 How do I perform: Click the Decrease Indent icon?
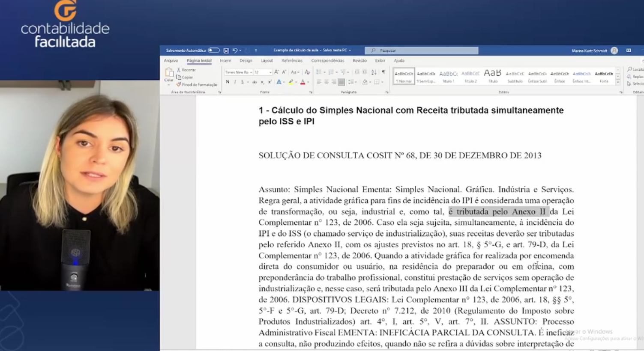click(x=357, y=72)
